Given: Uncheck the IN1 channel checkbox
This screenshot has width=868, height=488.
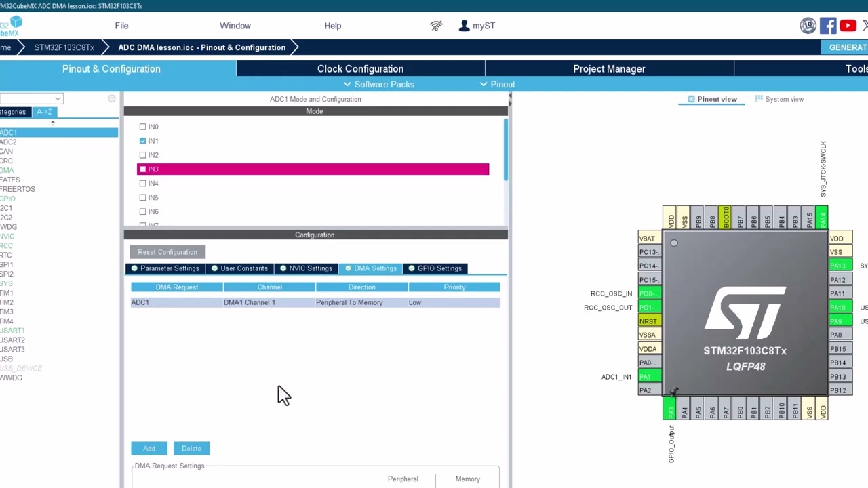Looking at the screenshot, I should point(142,141).
